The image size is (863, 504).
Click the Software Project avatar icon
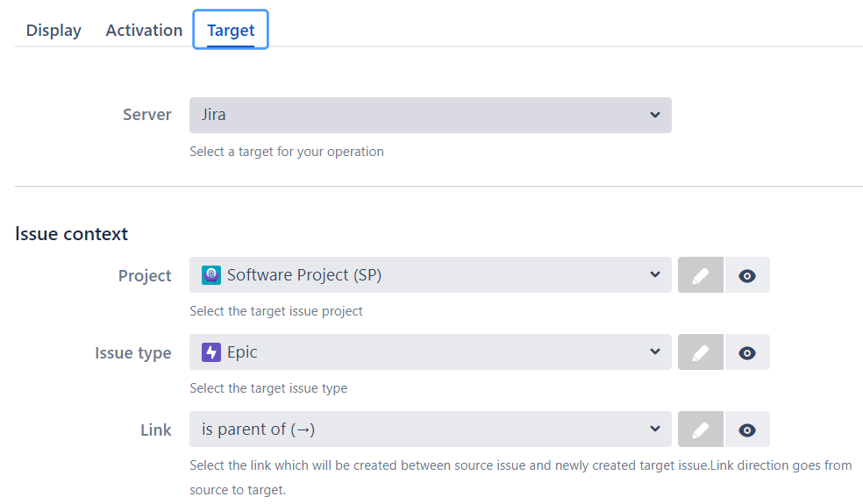tap(211, 275)
